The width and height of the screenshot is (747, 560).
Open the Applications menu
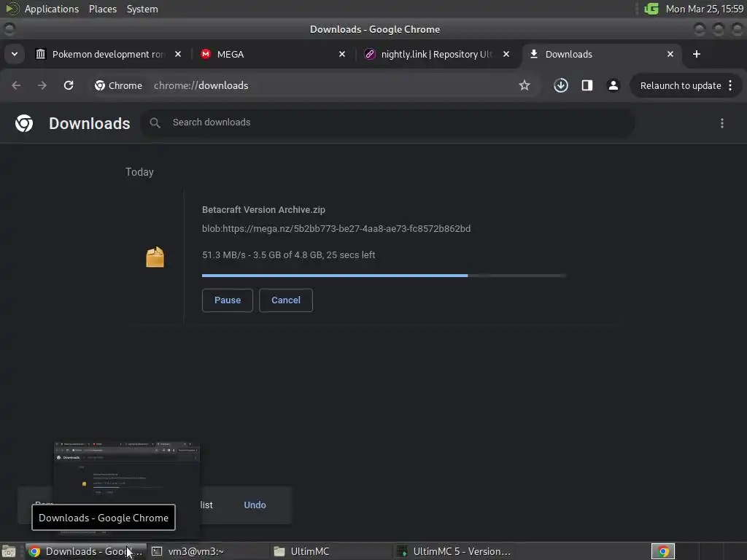(x=52, y=9)
